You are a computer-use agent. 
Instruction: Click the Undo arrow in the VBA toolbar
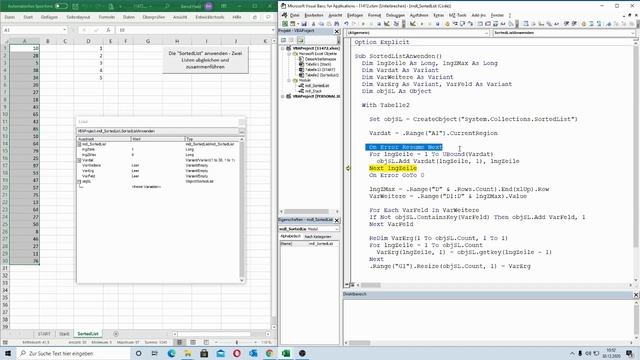tap(346, 24)
